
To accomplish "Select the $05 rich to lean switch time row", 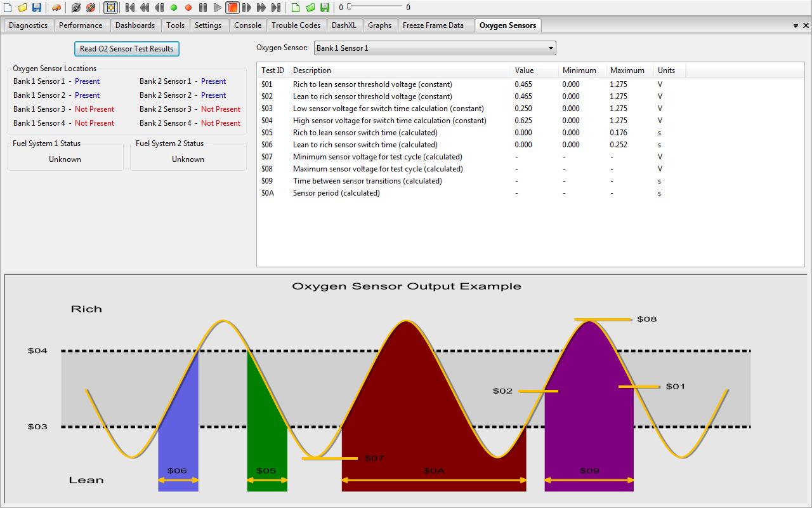I will (530, 133).
